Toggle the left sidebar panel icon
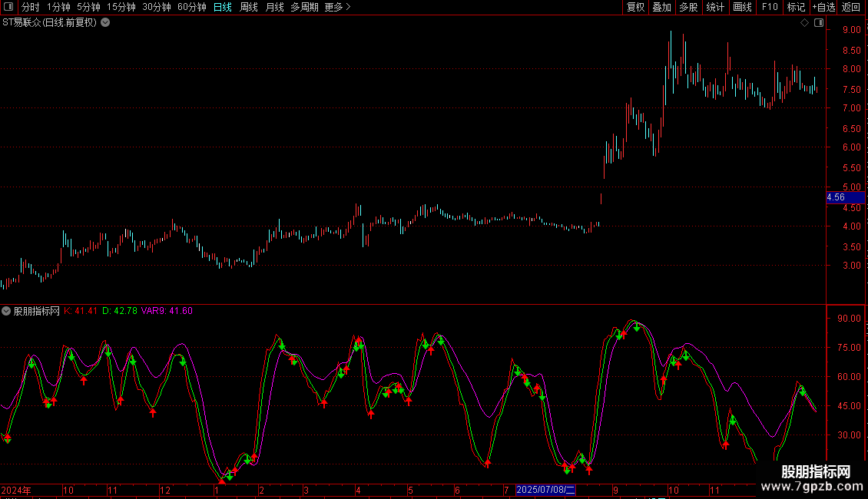The height and width of the screenshot is (499, 868). pyautogui.click(x=8, y=7)
